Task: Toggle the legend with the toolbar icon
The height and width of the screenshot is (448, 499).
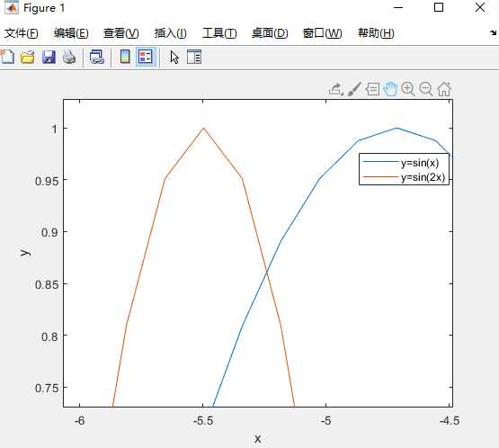Action: coord(146,58)
